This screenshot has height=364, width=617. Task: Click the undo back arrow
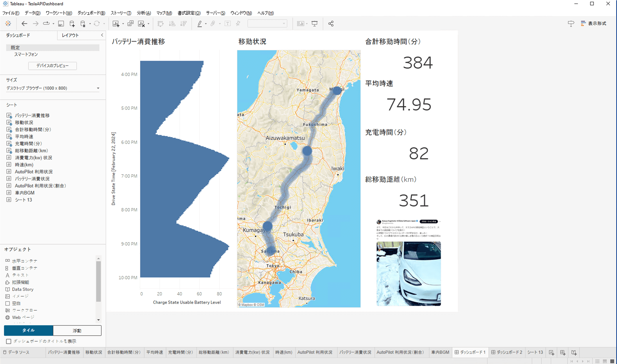click(24, 24)
